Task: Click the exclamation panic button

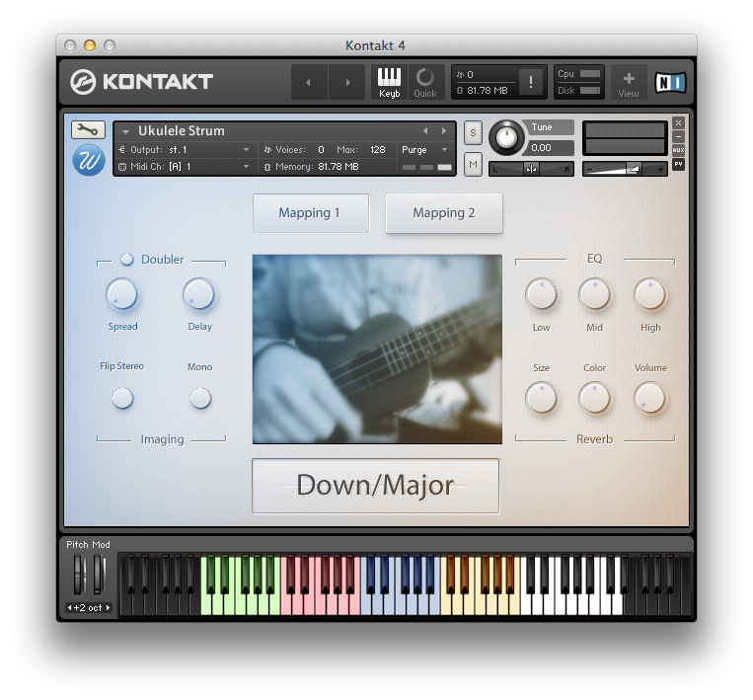Action: (x=531, y=82)
